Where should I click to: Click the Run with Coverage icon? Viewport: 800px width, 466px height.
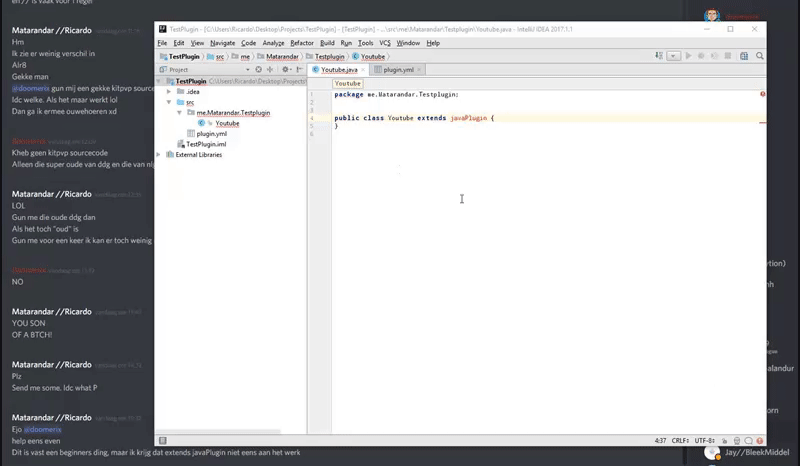pos(714,56)
